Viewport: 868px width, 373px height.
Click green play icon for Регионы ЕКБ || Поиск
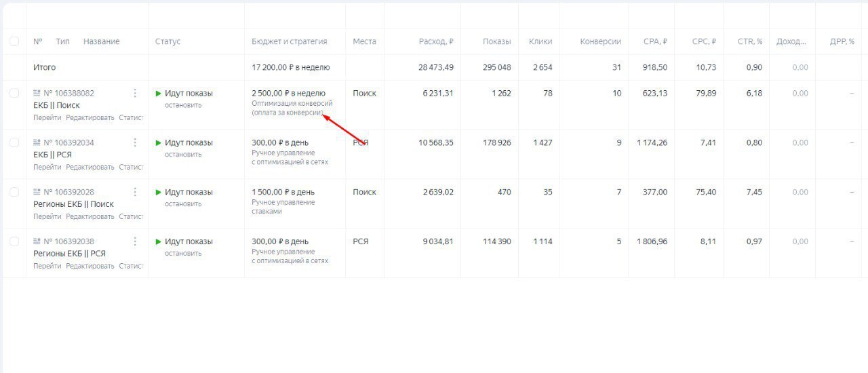pos(159,192)
